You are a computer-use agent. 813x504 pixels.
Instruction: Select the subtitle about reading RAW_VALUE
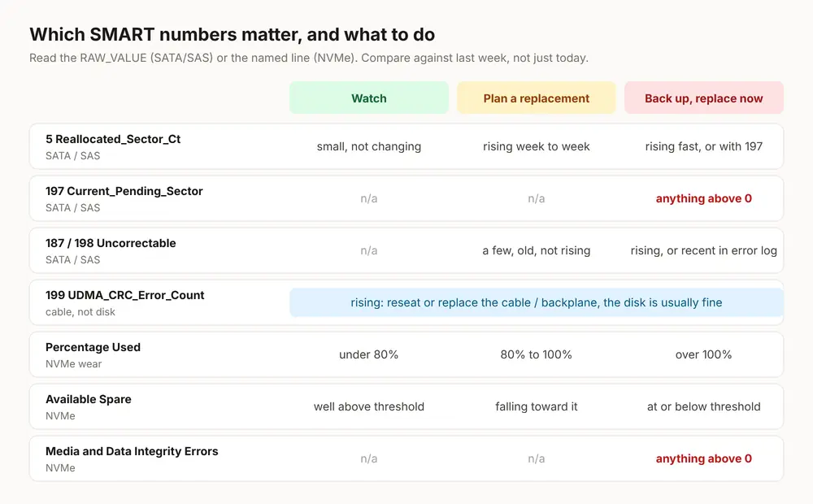pyautogui.click(x=308, y=58)
